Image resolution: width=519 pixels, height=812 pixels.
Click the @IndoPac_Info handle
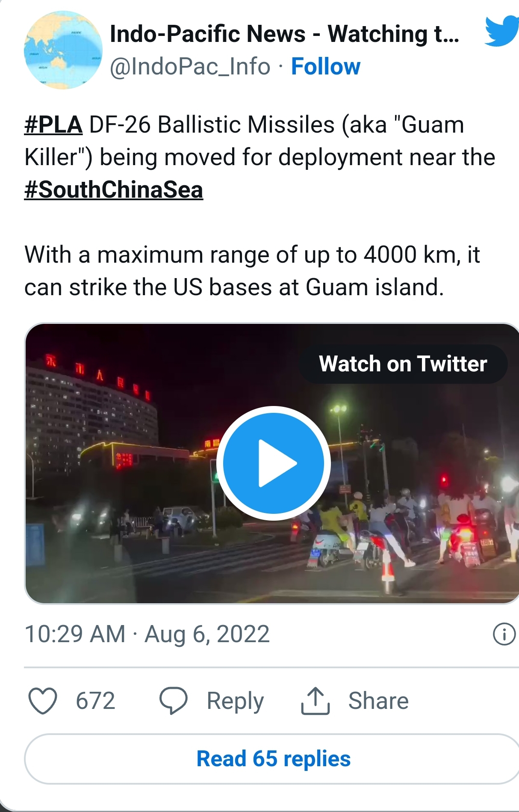[190, 67]
